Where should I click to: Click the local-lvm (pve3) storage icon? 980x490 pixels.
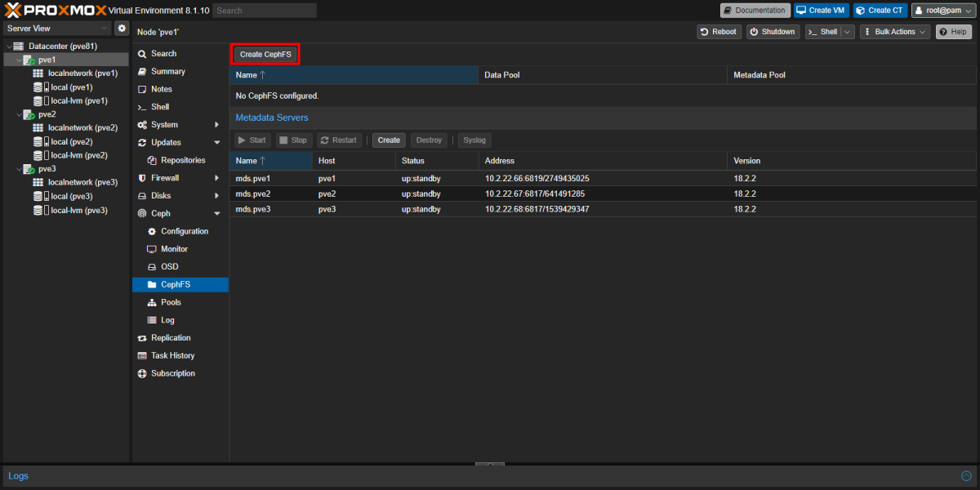click(x=40, y=210)
